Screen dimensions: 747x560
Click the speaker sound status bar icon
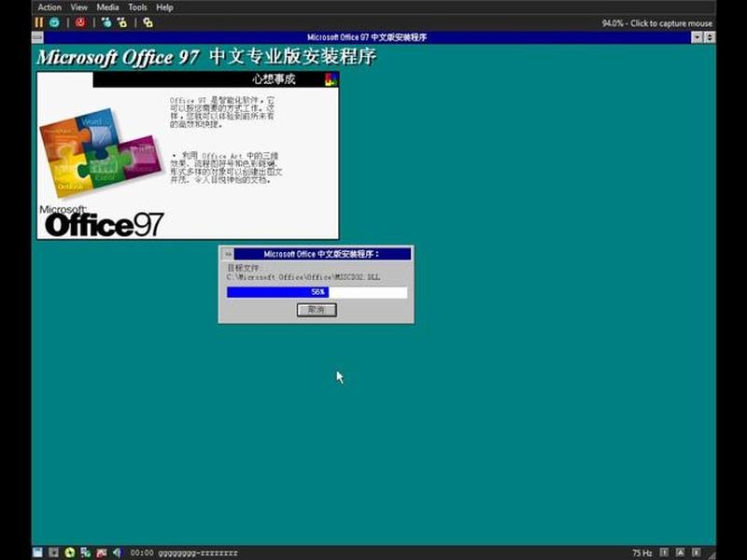click(117, 553)
